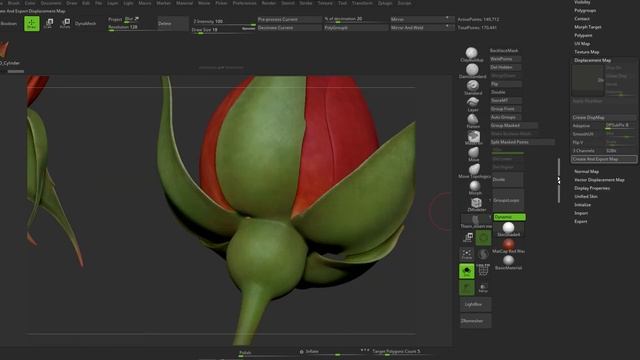This screenshot has width=640, height=360.
Task: Toggle the dark green icon below Solo
Action: point(467,288)
